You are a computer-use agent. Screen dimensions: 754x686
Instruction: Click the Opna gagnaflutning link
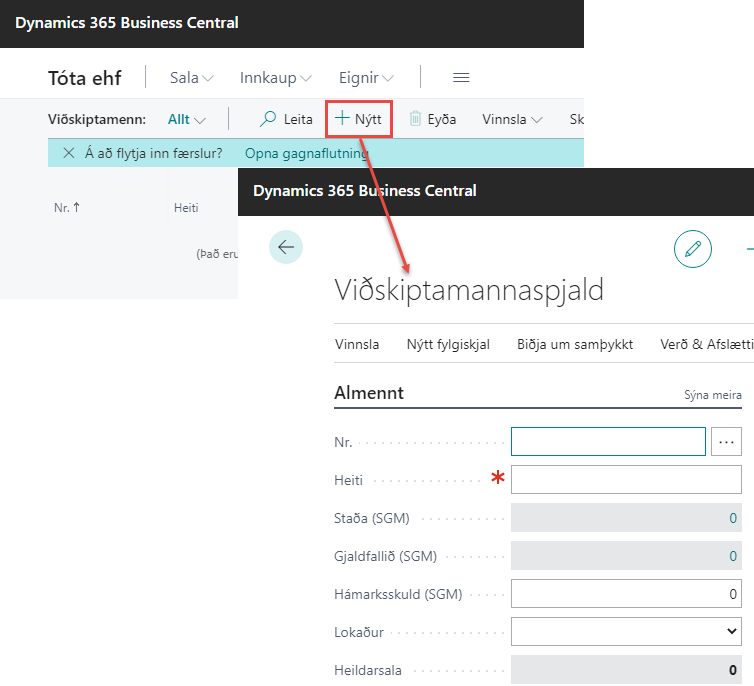point(306,153)
